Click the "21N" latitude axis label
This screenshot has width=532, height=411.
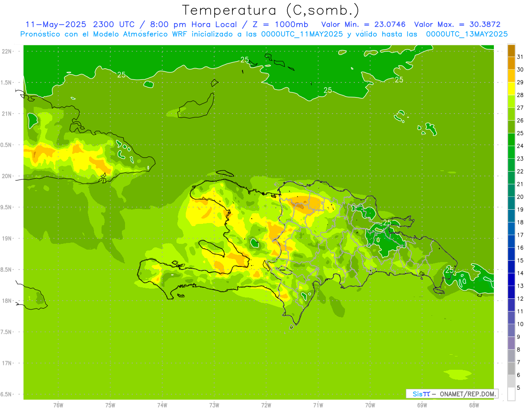tap(7, 114)
